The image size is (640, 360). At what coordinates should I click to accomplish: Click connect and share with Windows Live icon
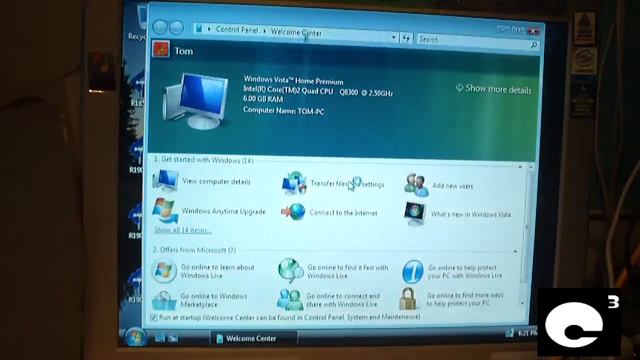[290, 299]
